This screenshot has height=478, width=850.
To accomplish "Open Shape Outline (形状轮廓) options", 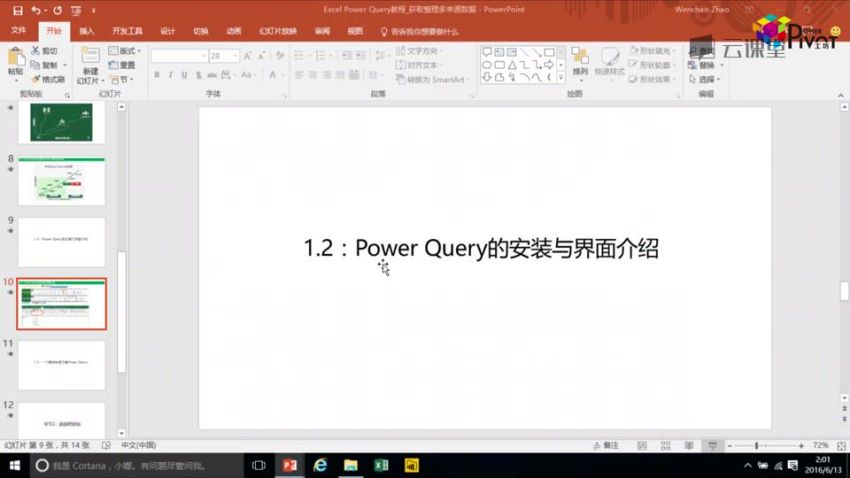I will 653,65.
